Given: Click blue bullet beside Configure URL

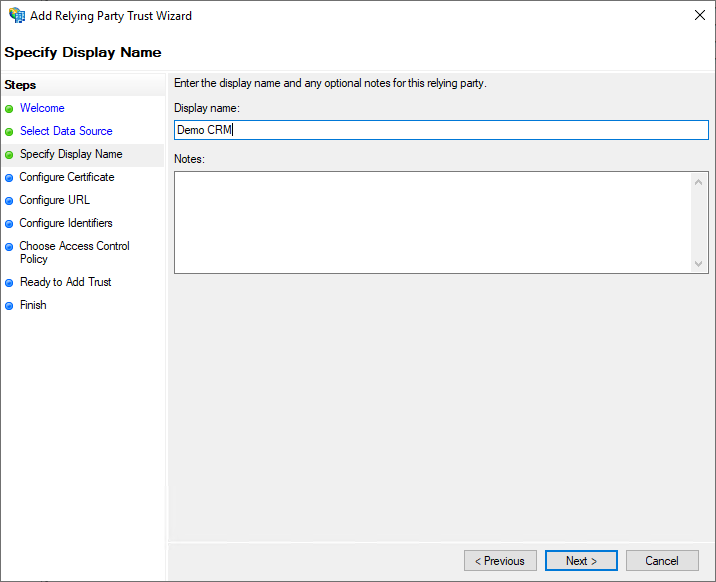Looking at the screenshot, I should [9, 201].
